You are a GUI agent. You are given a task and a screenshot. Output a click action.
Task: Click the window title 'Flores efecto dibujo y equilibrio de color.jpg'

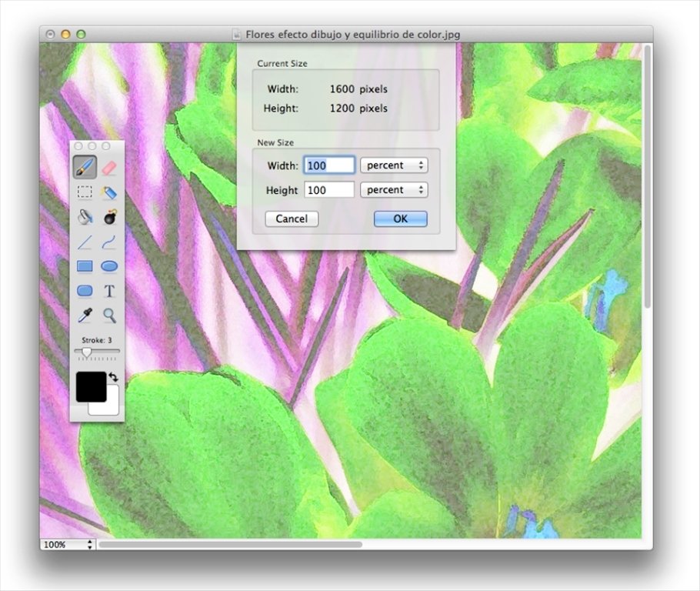[x=352, y=35]
